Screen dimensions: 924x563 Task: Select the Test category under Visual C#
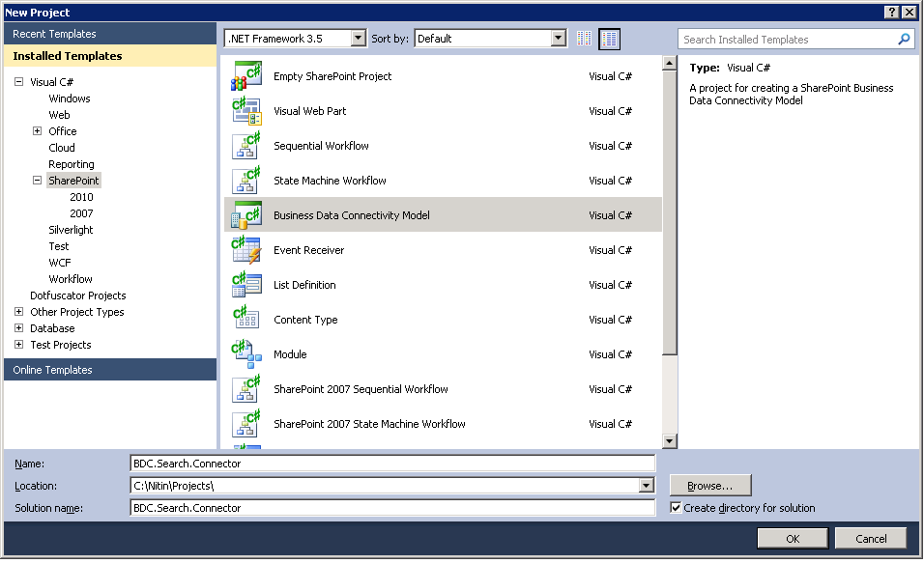(58, 246)
